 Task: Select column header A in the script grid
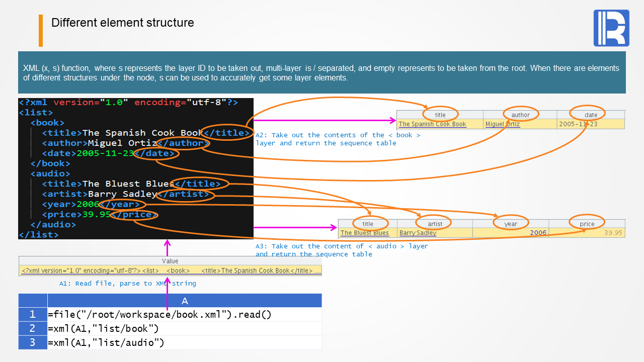pyautogui.click(x=185, y=301)
